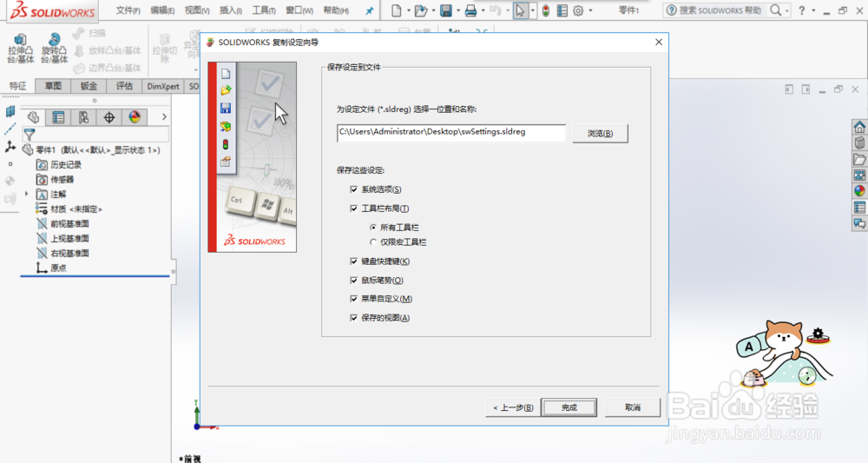Open Design Library task pane icon
Image resolution: width=868 pixels, height=463 pixels.
(x=859, y=142)
